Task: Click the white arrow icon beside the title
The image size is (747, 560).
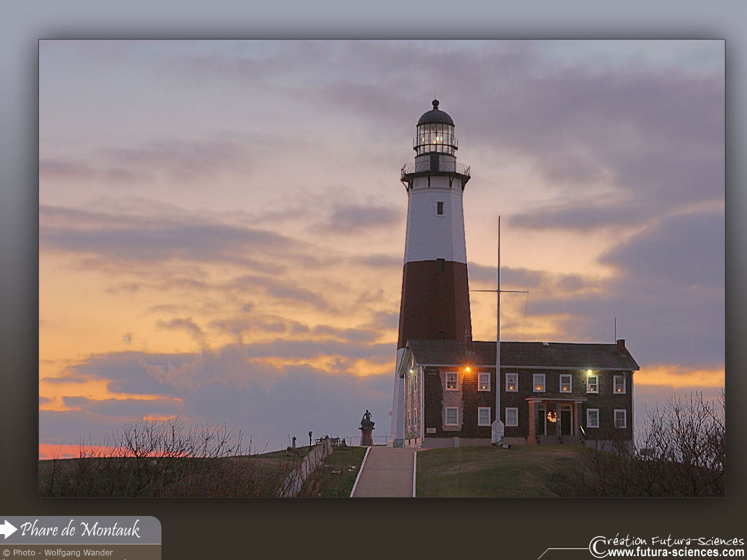Action: pos(8,529)
